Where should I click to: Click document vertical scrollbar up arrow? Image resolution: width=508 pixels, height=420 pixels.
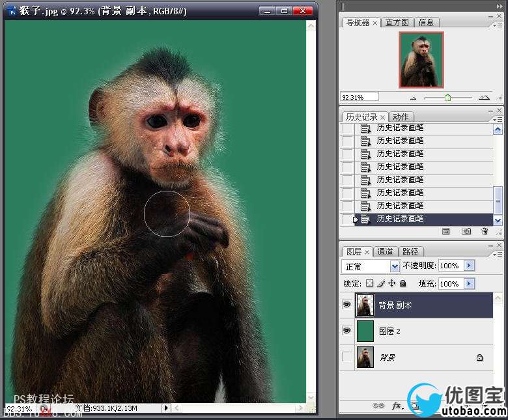pyautogui.click(x=311, y=26)
